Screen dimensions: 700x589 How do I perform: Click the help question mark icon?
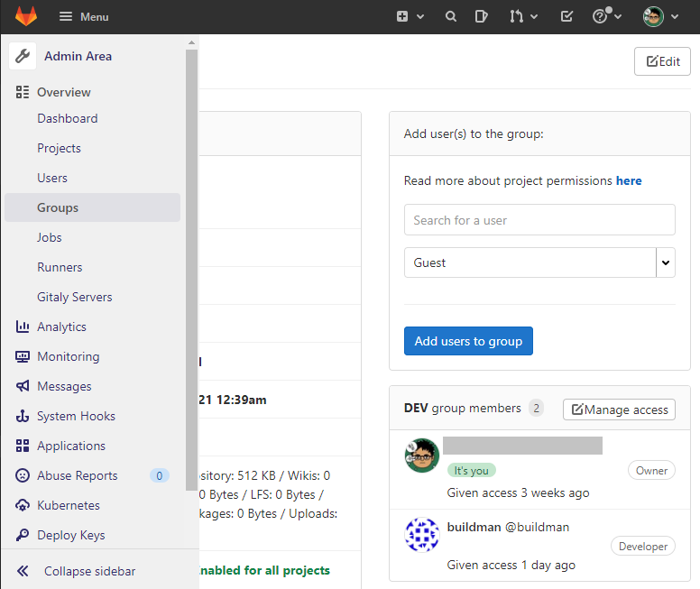[600, 16]
